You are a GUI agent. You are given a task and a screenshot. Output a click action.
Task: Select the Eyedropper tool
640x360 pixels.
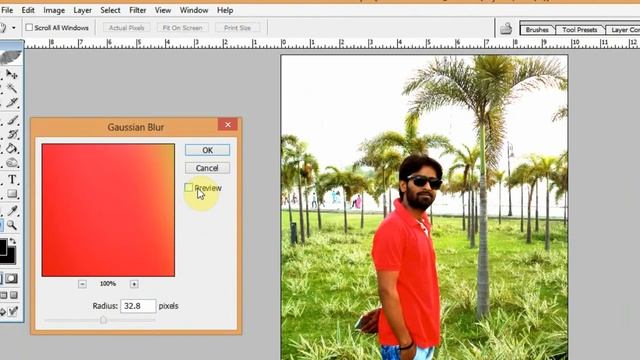12,211
